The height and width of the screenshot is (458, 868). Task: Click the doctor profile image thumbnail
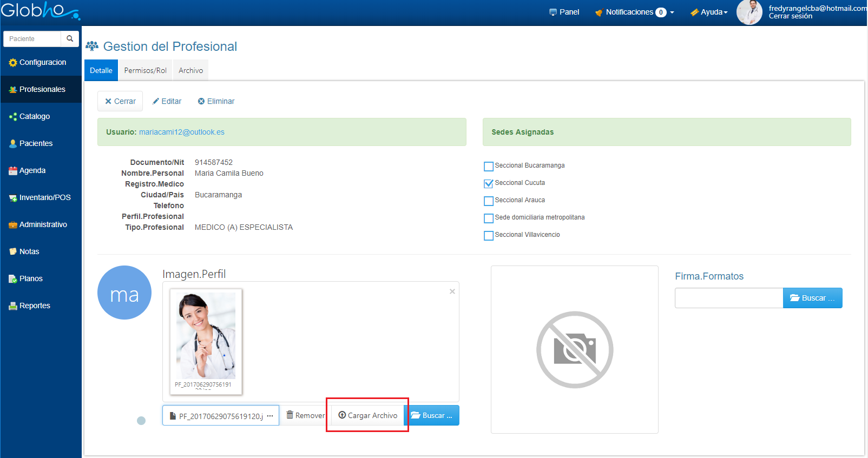point(206,336)
